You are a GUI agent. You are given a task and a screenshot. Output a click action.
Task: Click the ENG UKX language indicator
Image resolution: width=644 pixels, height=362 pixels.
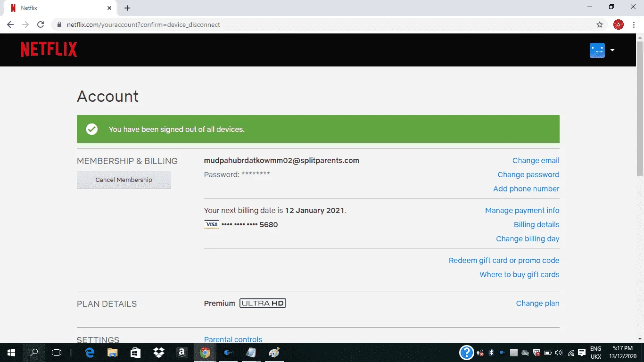596,353
